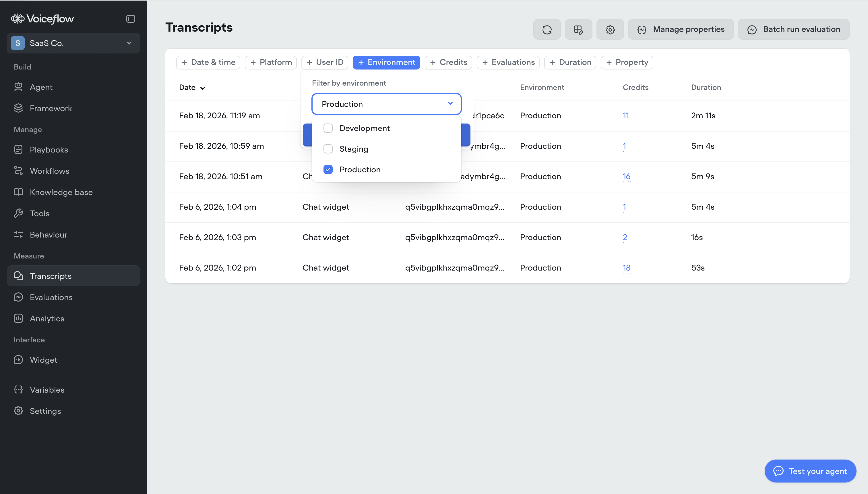The height and width of the screenshot is (494, 868).
Task: Go to Workflows in sidebar
Action: [x=49, y=171]
